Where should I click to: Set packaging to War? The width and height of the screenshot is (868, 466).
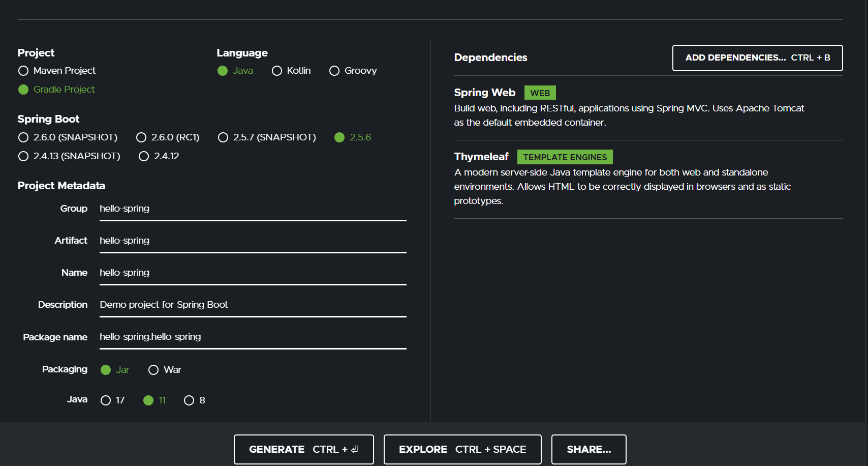point(165,370)
